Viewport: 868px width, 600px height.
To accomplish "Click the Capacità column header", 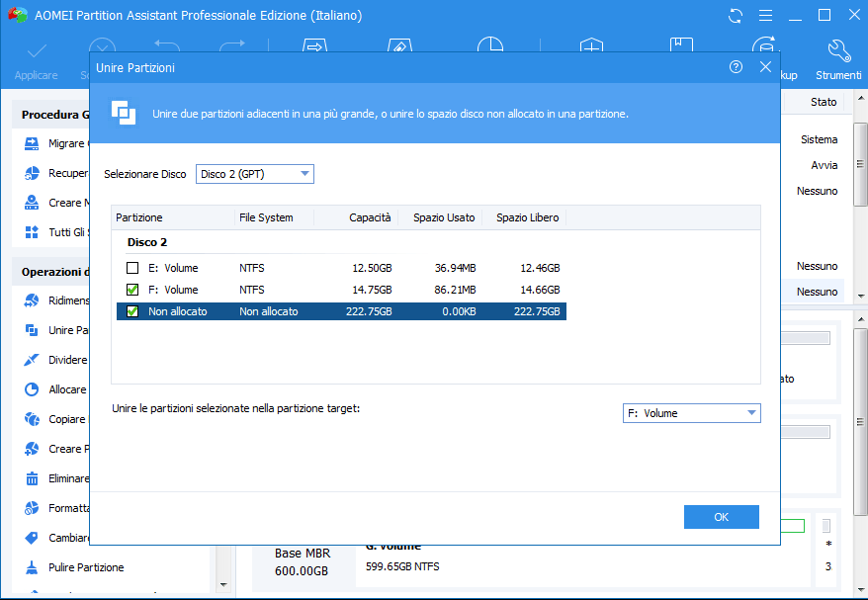I will (370, 217).
